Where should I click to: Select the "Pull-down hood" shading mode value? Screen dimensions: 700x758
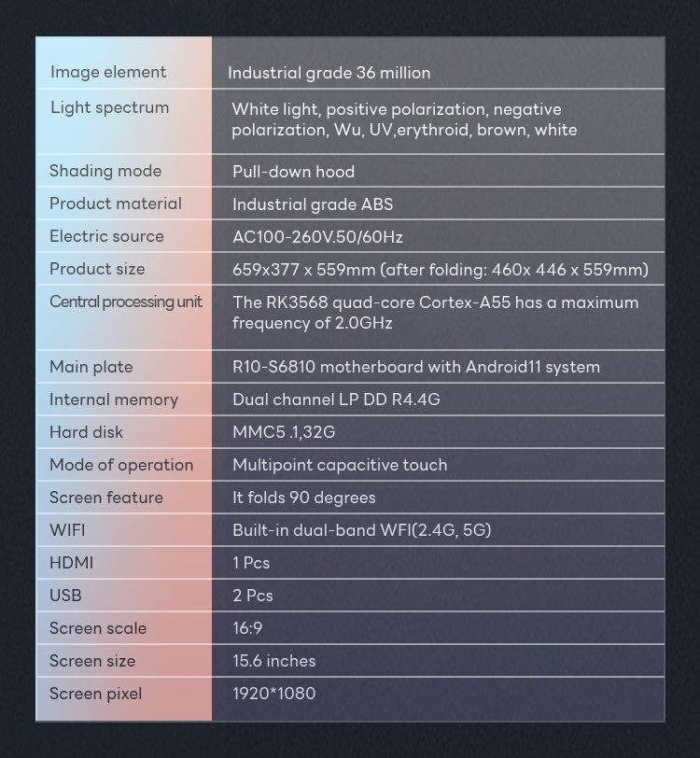293,172
